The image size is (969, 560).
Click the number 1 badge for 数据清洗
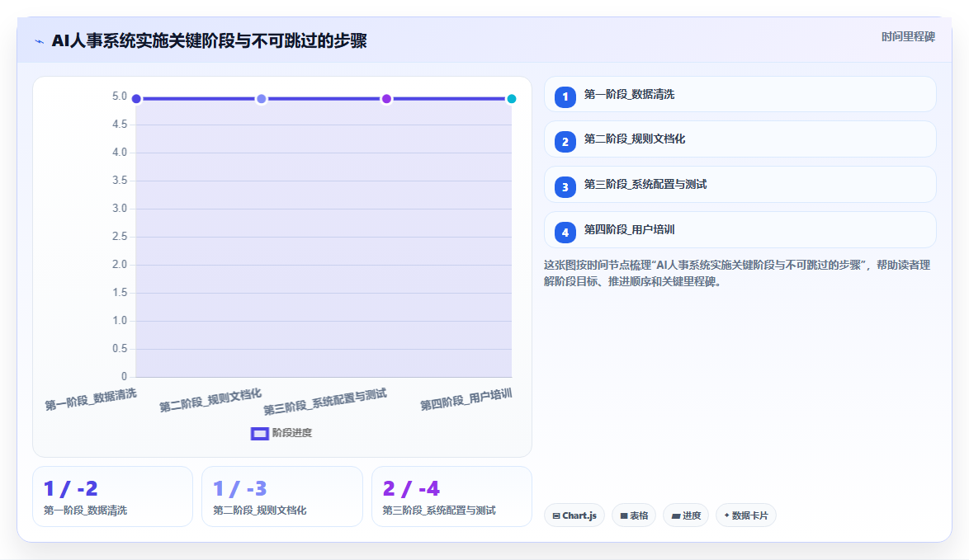coord(565,97)
